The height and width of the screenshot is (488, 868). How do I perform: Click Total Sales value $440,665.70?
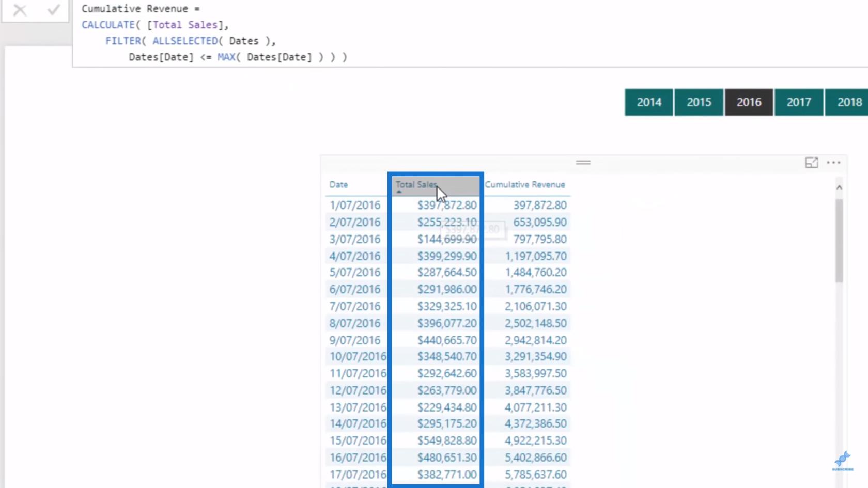447,340
